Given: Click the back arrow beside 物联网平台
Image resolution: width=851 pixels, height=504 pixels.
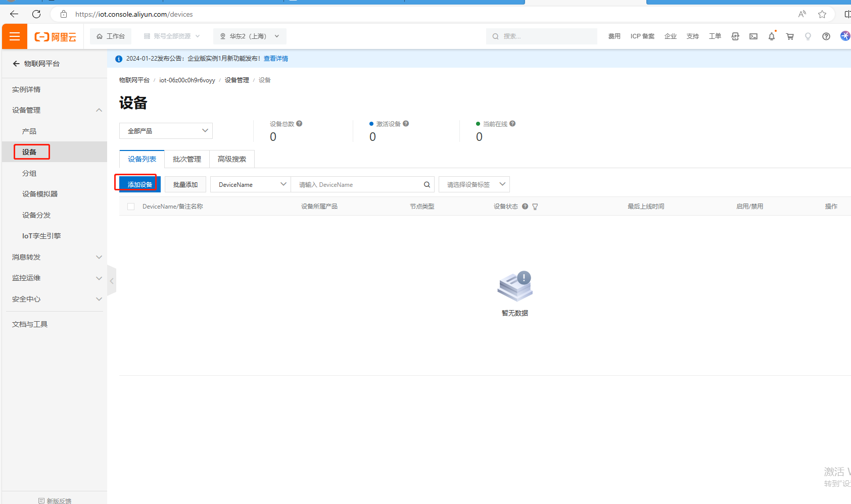Looking at the screenshot, I should [16, 64].
